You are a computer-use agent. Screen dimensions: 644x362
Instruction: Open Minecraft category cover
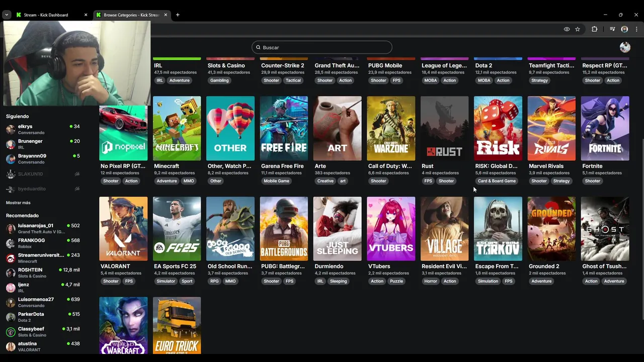point(177,128)
